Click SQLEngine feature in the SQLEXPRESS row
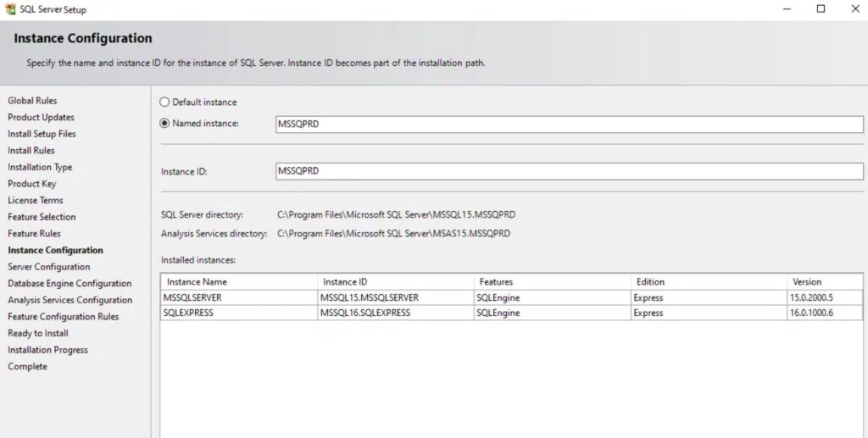 tap(553, 313)
